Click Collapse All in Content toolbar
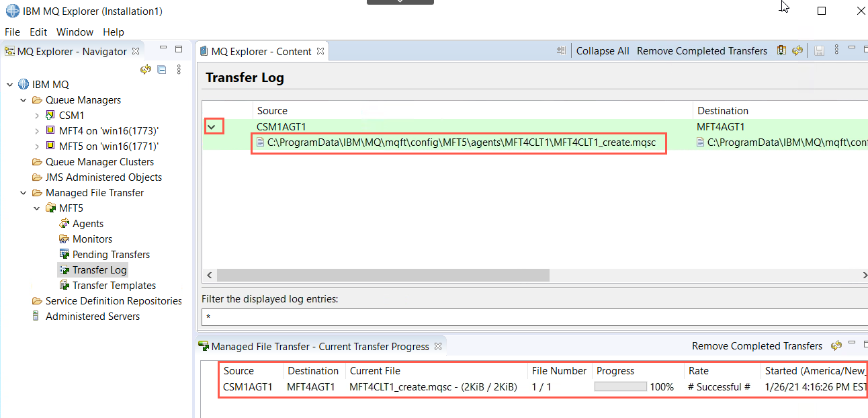This screenshot has width=868, height=418. coord(603,51)
